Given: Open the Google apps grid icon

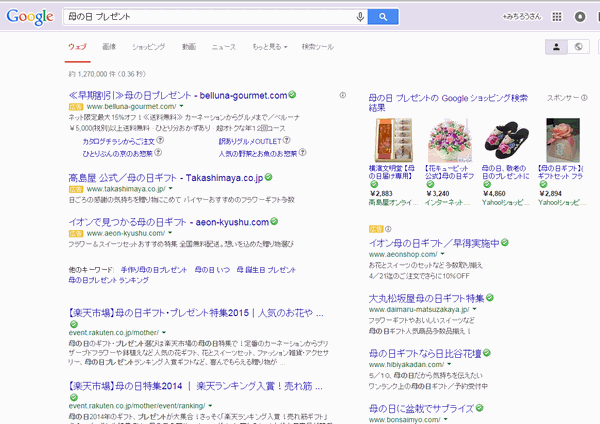Looking at the screenshot, I should coord(557,16).
